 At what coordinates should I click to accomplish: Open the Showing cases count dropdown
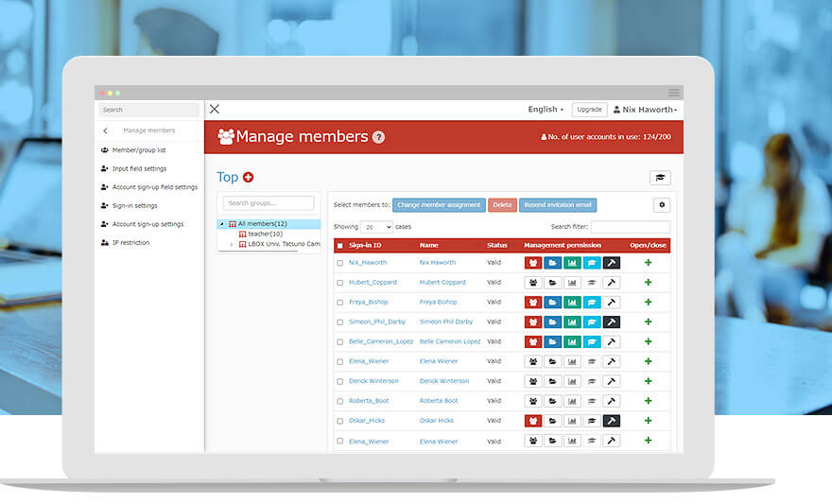[376, 227]
